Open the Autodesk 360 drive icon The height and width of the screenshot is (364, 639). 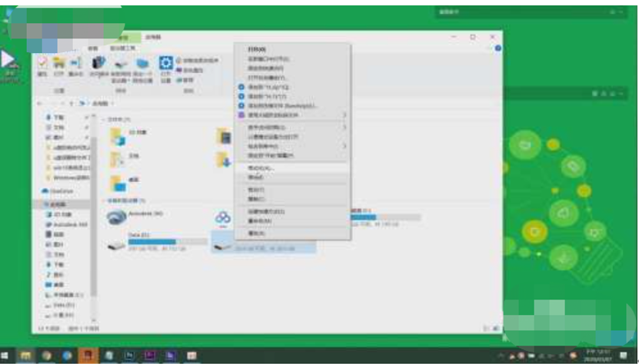pyautogui.click(x=116, y=218)
